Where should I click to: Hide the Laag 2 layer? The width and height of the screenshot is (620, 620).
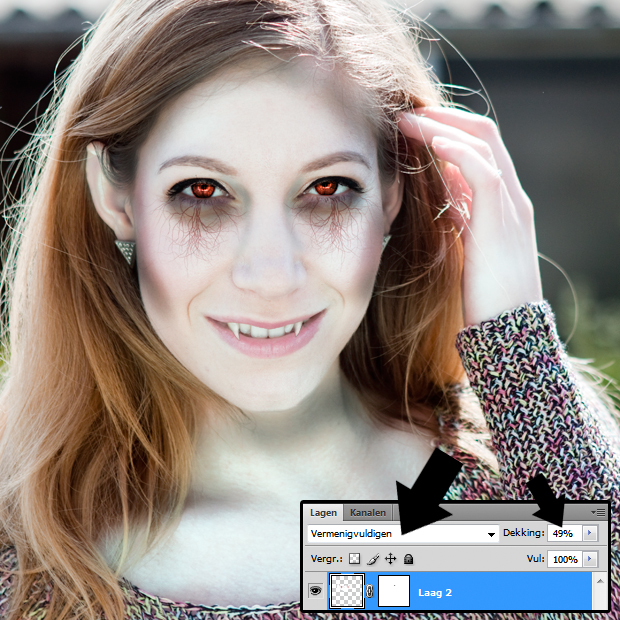click(x=314, y=592)
